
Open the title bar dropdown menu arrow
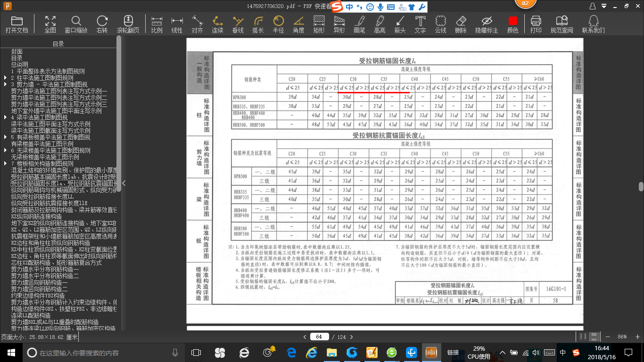tap(603, 6)
